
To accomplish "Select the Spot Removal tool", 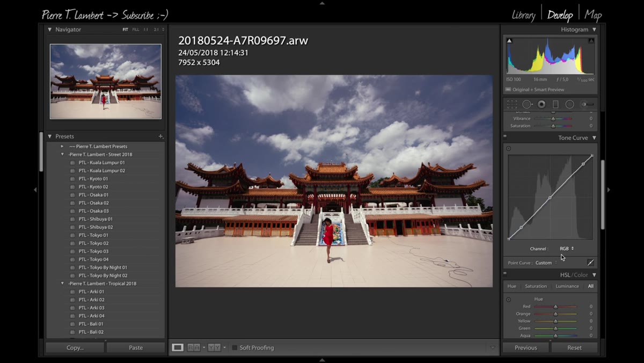I will click(527, 104).
